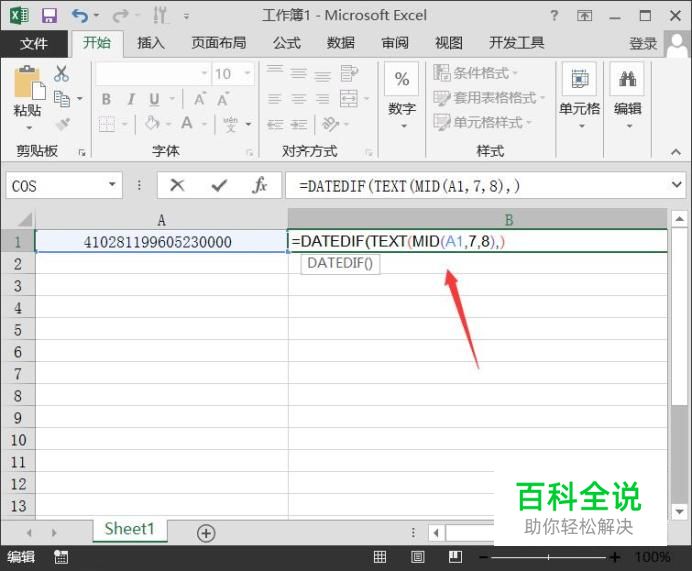Cancel formula entry with X button
This screenshot has height=571, width=692.
pyautogui.click(x=177, y=185)
